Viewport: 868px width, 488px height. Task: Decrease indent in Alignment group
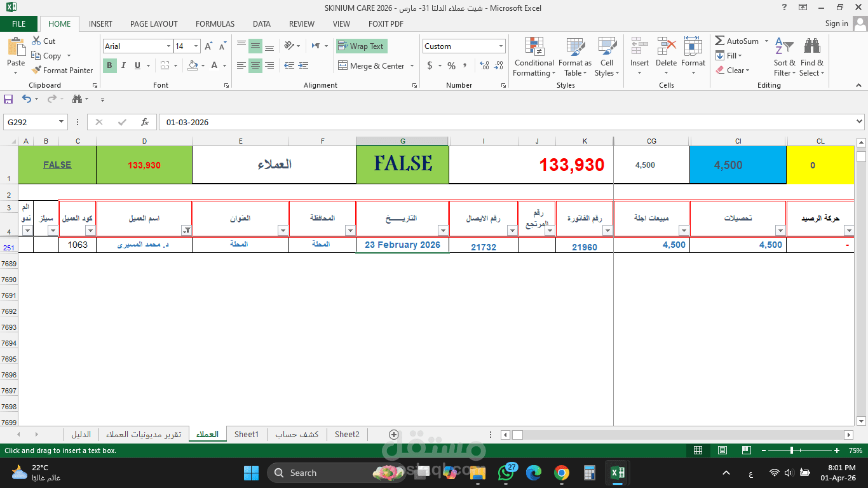(289, 65)
